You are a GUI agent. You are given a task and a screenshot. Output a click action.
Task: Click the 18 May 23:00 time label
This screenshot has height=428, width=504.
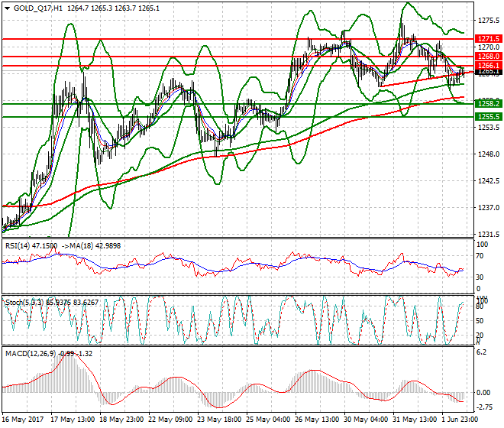(x=121, y=420)
